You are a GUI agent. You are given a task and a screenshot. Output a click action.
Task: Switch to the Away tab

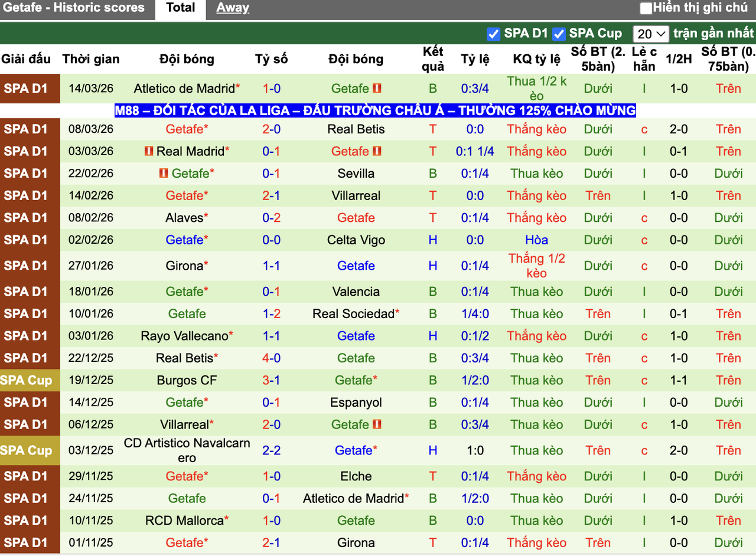pyautogui.click(x=233, y=8)
